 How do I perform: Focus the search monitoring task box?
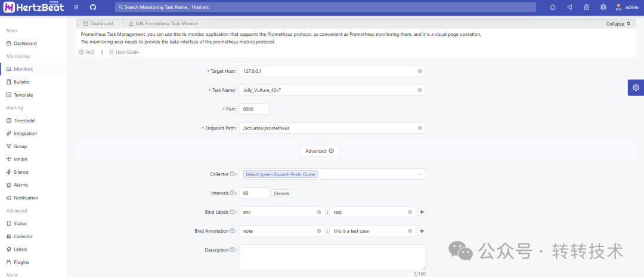point(326,7)
